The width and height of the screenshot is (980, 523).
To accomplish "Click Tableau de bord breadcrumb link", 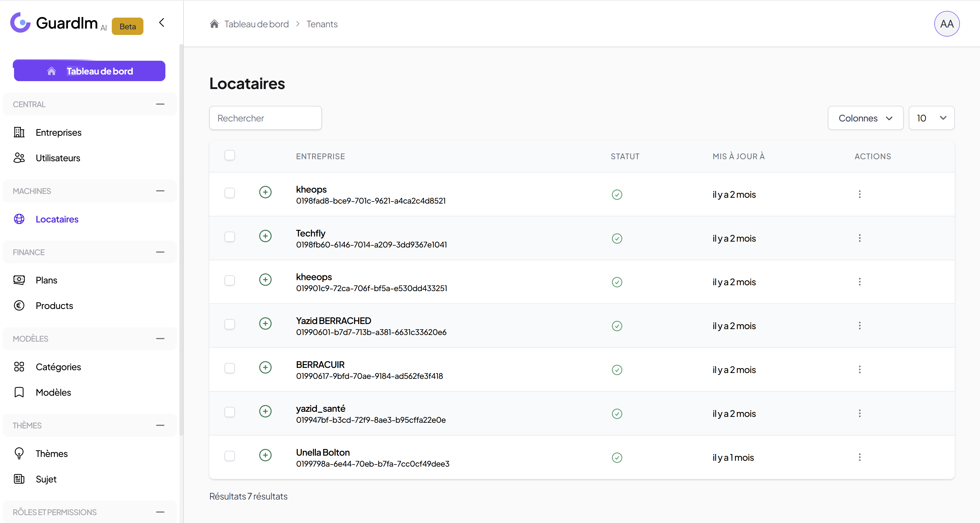I will coord(256,24).
